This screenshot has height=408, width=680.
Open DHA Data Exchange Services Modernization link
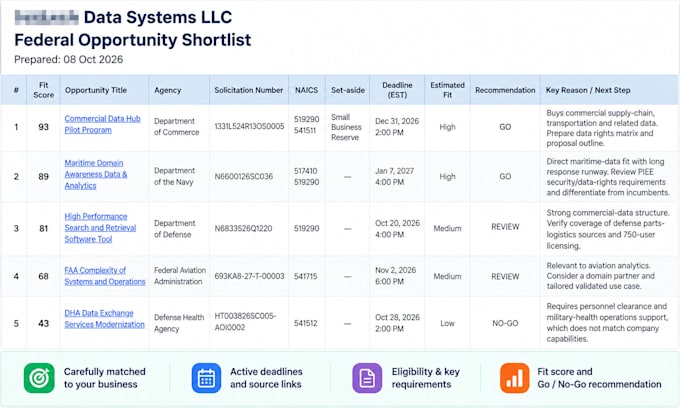[x=105, y=319]
